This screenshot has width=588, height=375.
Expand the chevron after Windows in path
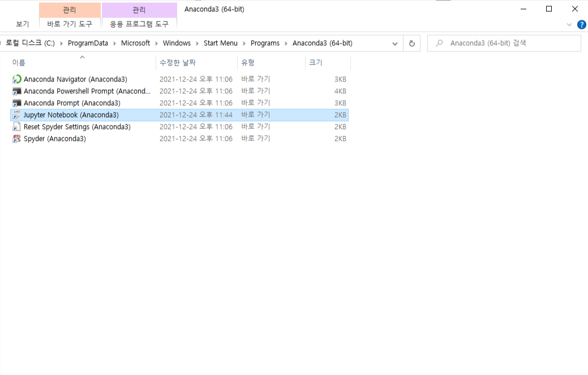tap(197, 44)
